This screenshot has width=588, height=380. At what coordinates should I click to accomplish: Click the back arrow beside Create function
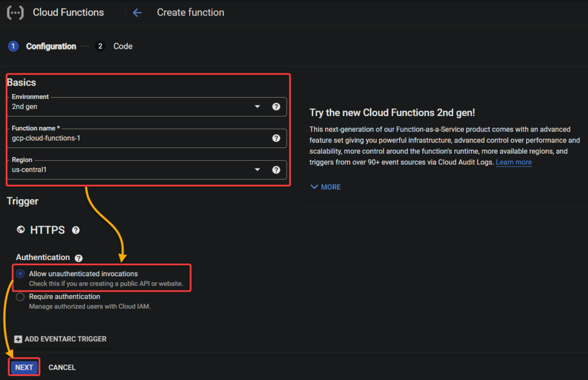coord(137,13)
